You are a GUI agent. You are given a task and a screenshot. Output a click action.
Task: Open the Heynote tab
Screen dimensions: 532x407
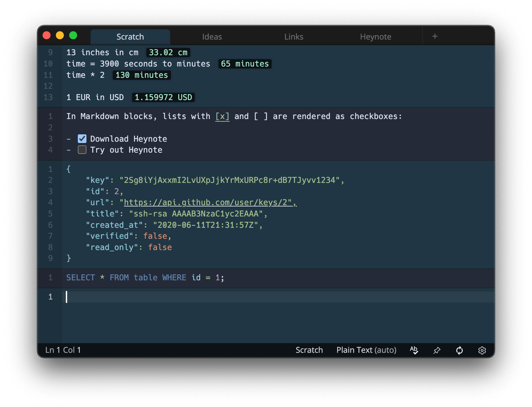click(x=376, y=37)
